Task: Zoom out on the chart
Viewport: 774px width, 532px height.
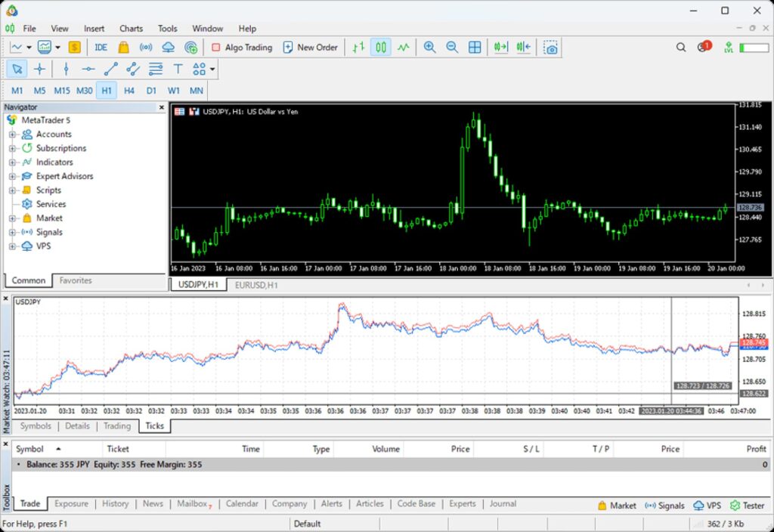Action: pos(452,48)
